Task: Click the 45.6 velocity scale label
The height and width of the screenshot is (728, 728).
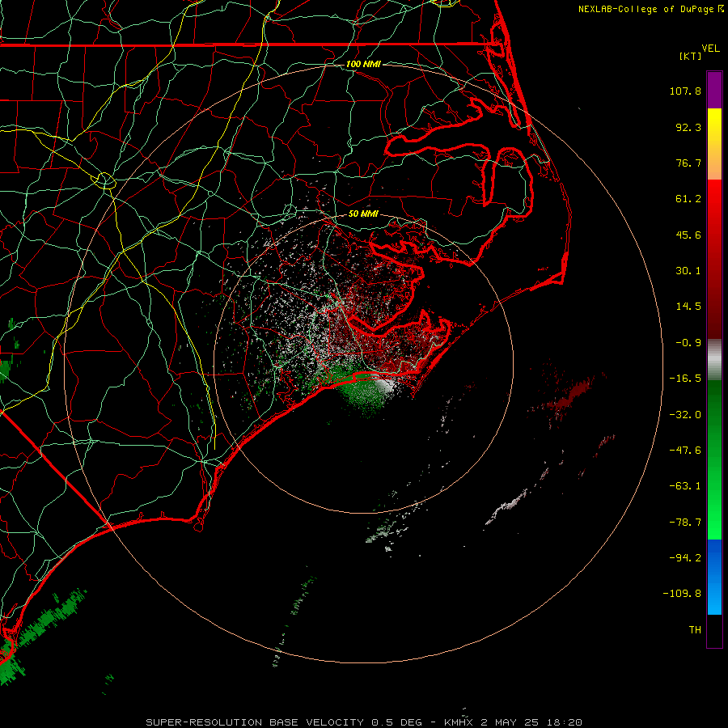Action: 688,235
